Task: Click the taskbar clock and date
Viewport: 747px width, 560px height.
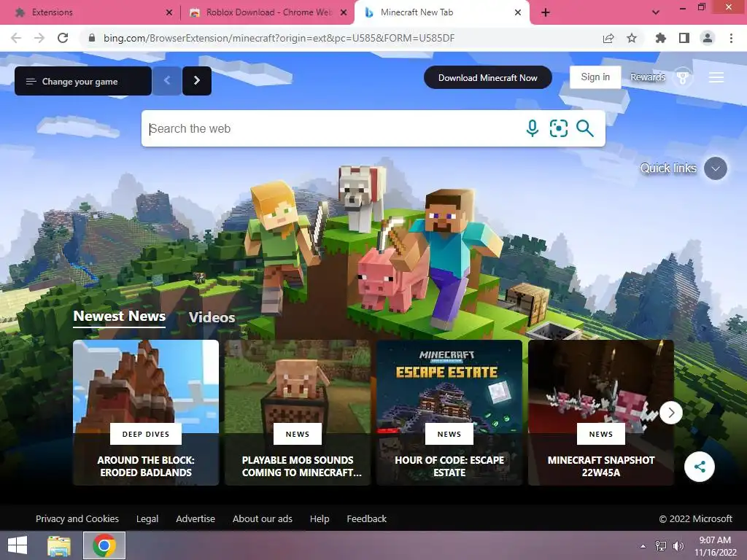Action: coord(715,546)
